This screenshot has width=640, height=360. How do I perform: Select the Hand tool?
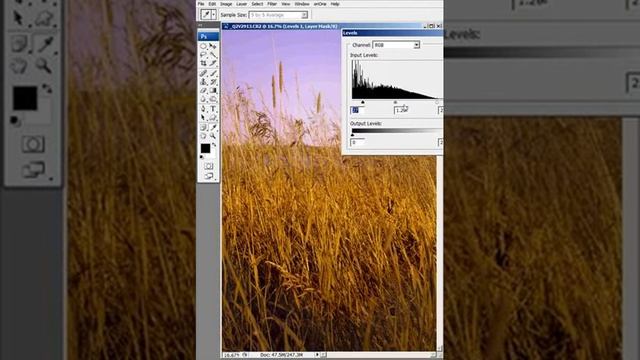pyautogui.click(x=203, y=136)
